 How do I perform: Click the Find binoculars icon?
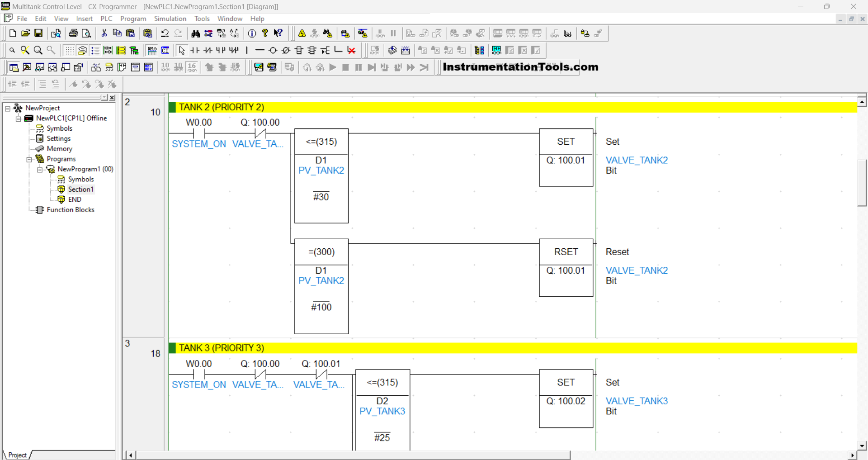[x=195, y=33]
